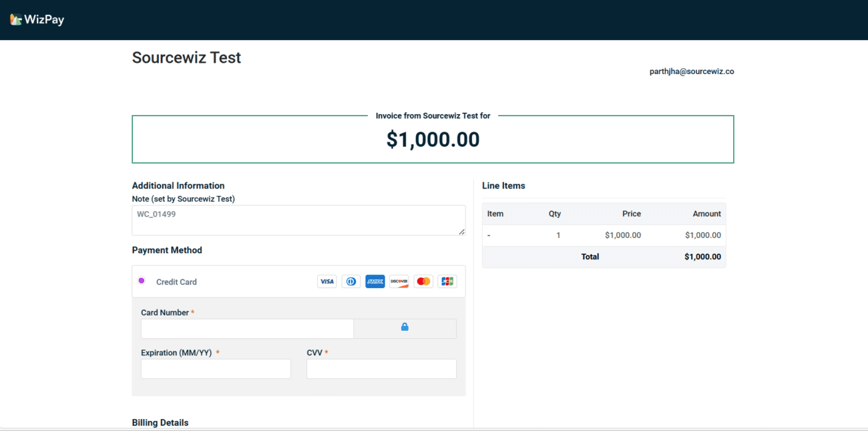Click the Discover card icon
868x431 pixels.
click(x=399, y=281)
